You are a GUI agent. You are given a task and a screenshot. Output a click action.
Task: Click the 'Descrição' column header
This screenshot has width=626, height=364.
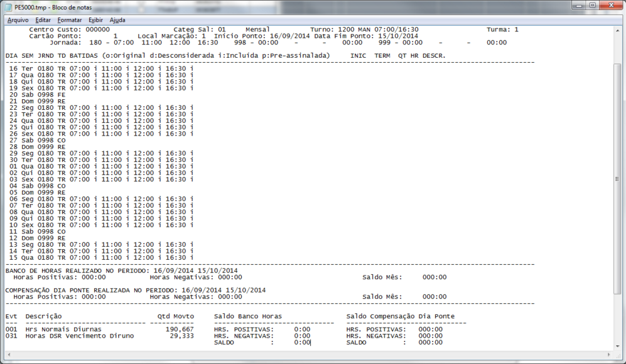[43, 316]
